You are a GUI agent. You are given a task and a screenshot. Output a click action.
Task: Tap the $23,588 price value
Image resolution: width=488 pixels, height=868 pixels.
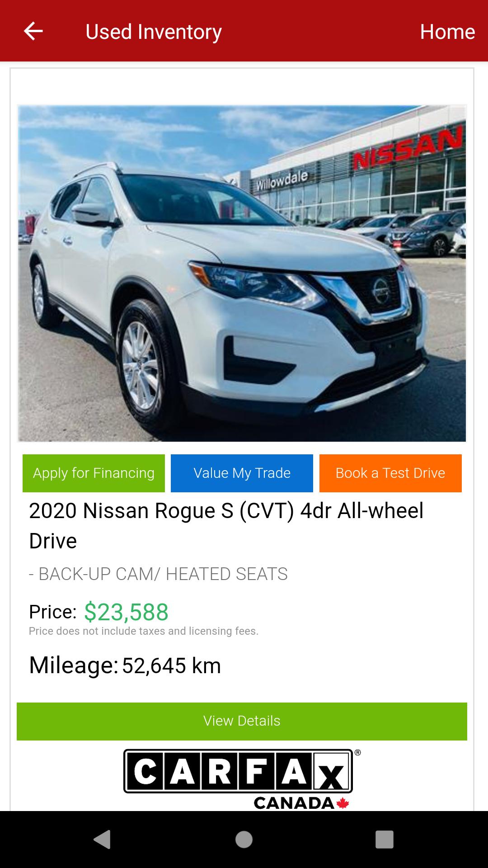126,612
